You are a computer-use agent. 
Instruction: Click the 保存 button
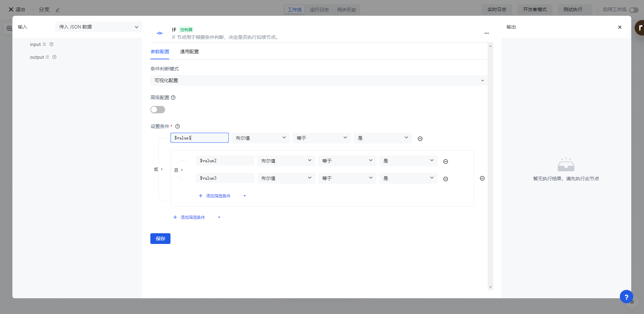160,239
